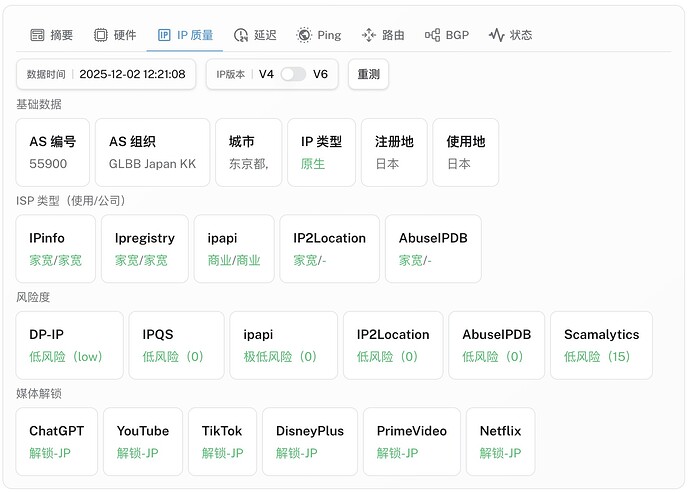Go to the Ping tab
Viewport: 690px width, 493px height.
[x=319, y=35]
